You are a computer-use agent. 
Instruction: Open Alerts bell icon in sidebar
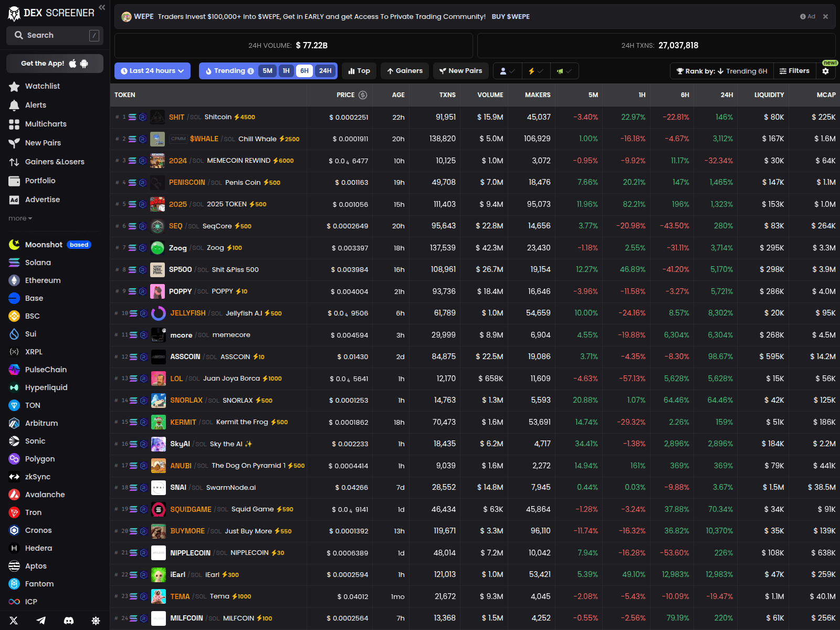click(14, 105)
